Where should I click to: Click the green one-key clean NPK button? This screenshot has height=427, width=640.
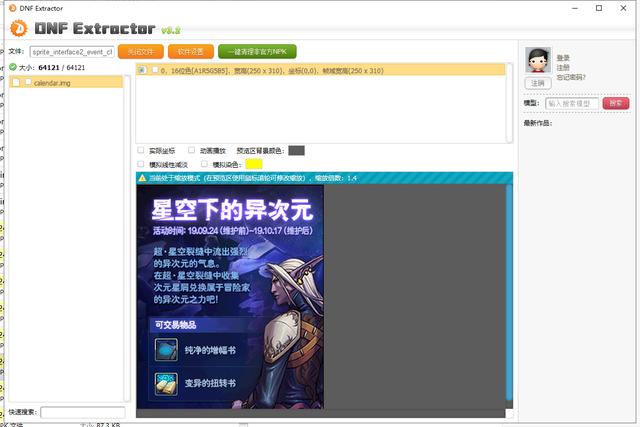click(257, 51)
